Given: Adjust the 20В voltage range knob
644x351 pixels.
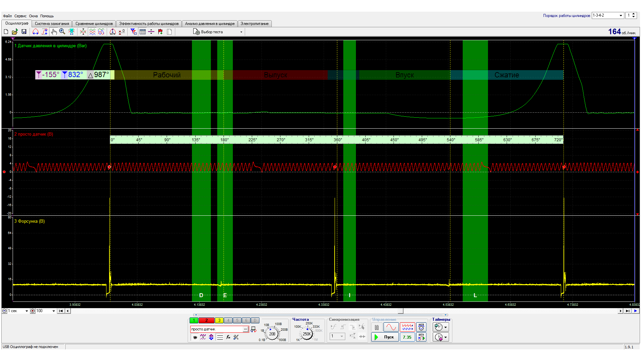Looking at the screenshot, I should coord(272,334).
